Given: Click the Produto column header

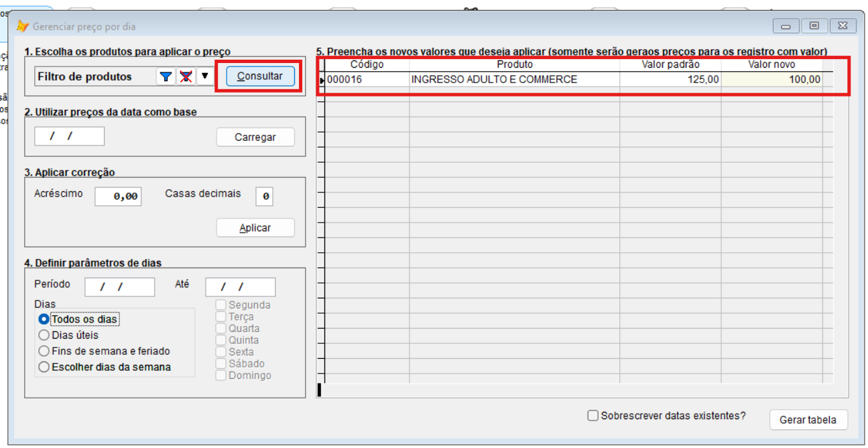Looking at the screenshot, I should (514, 64).
